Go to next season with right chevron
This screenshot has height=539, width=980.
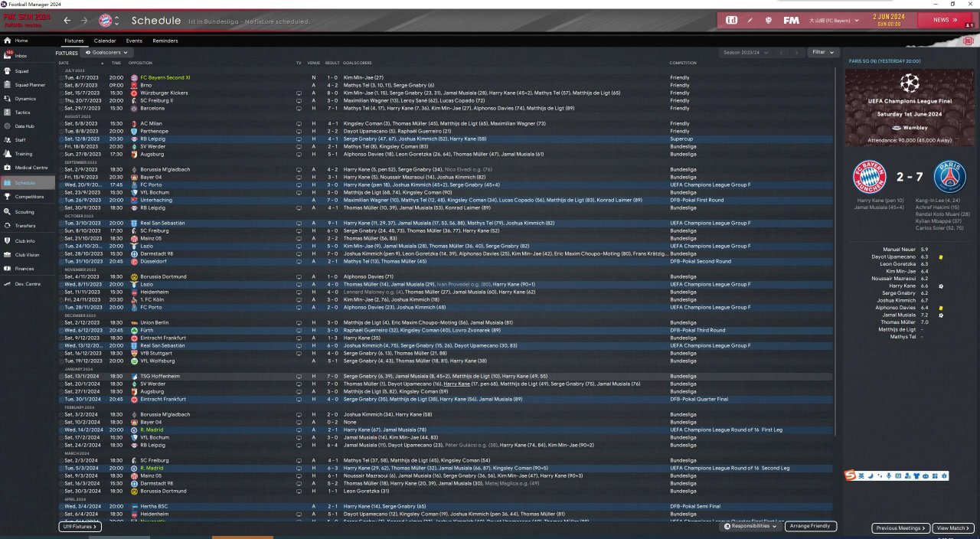pyautogui.click(x=797, y=53)
